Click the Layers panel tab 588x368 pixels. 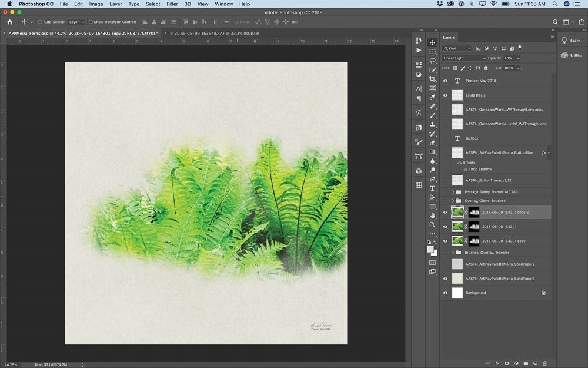click(x=449, y=37)
